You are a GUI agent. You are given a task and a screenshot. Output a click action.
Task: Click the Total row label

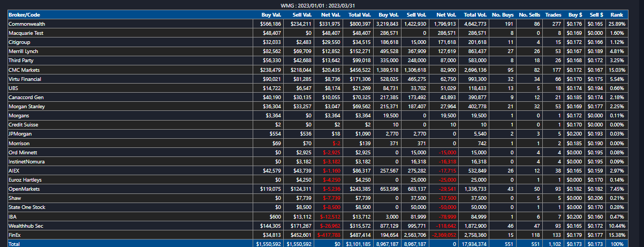coord(14,244)
